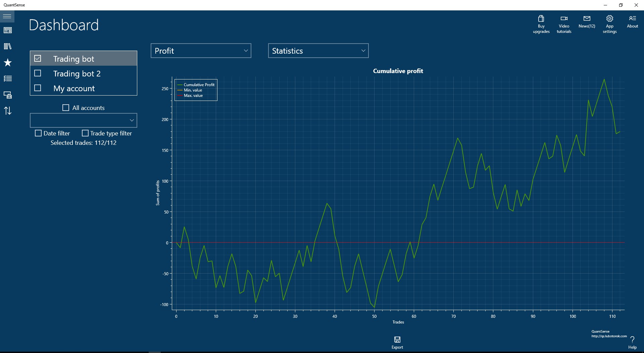This screenshot has width=644, height=353.
Task: Open the trade list icon in sidebar
Action: (7, 79)
